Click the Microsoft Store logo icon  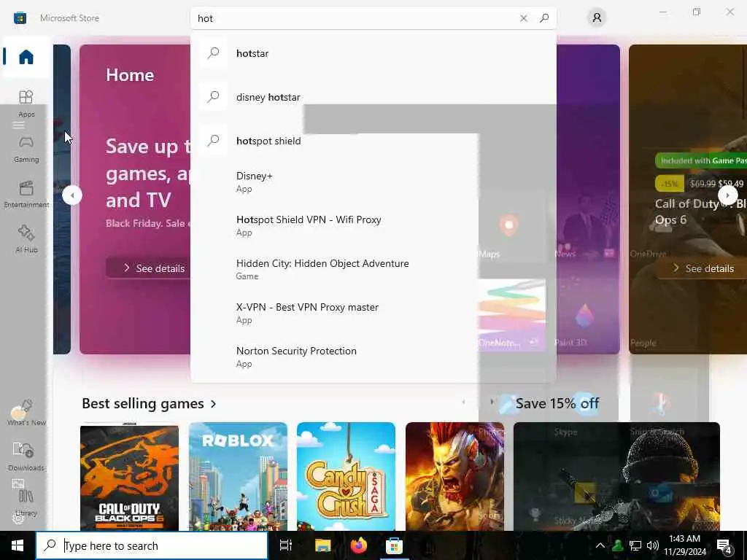coord(20,18)
